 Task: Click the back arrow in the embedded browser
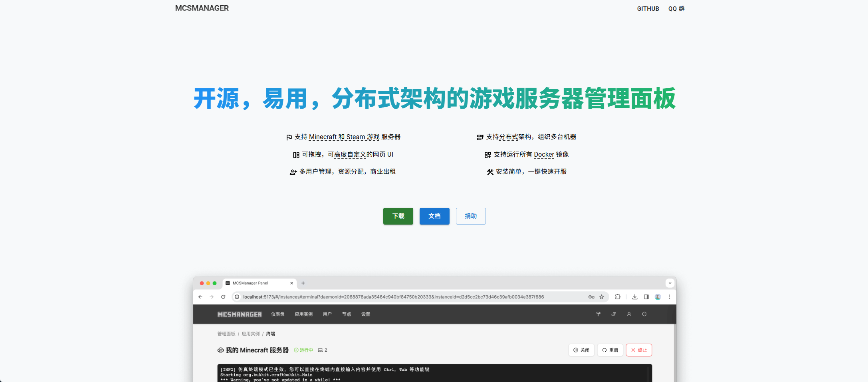pyautogui.click(x=200, y=297)
